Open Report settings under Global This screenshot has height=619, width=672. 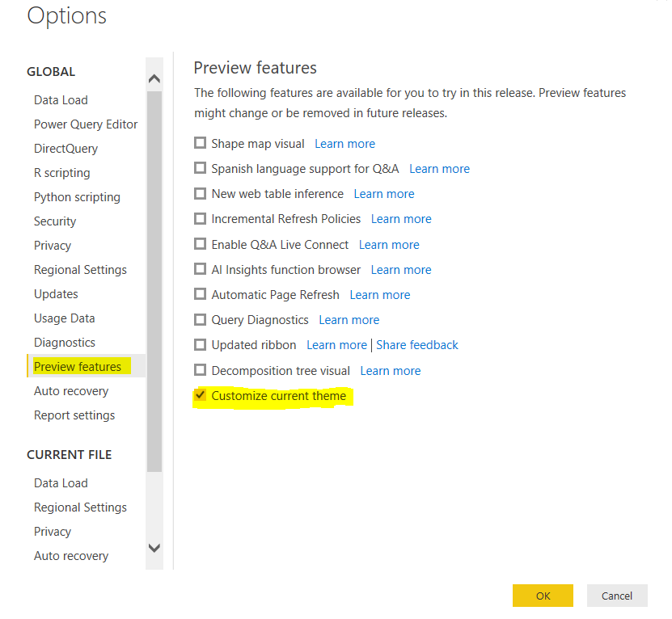tap(74, 415)
